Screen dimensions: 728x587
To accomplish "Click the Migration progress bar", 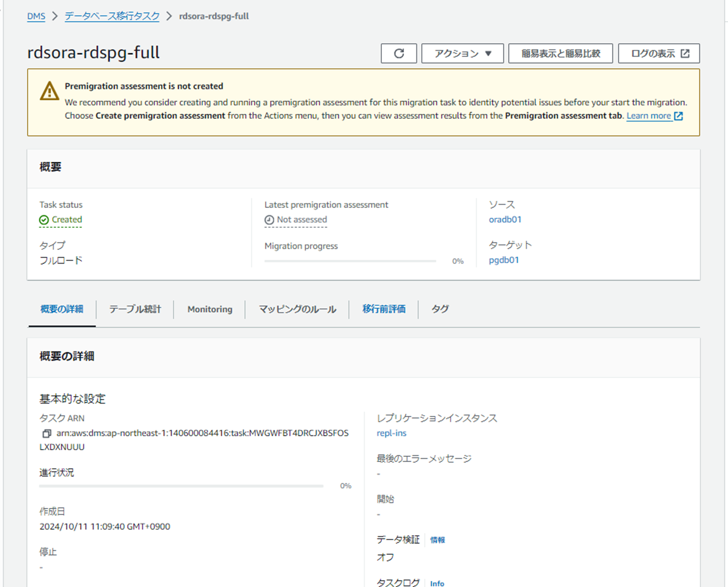I will pyautogui.click(x=350, y=261).
